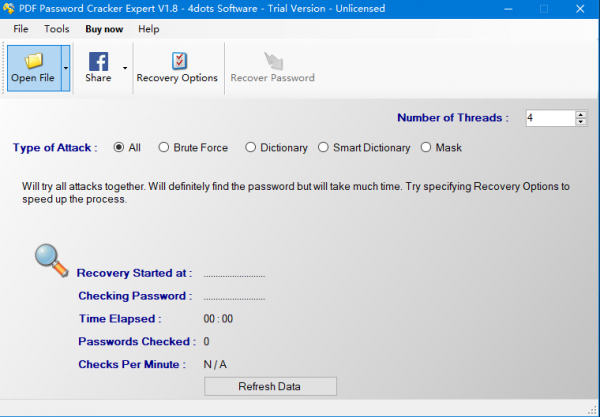Open File folder icon in toolbar
This screenshot has width=600, height=417.
34,61
